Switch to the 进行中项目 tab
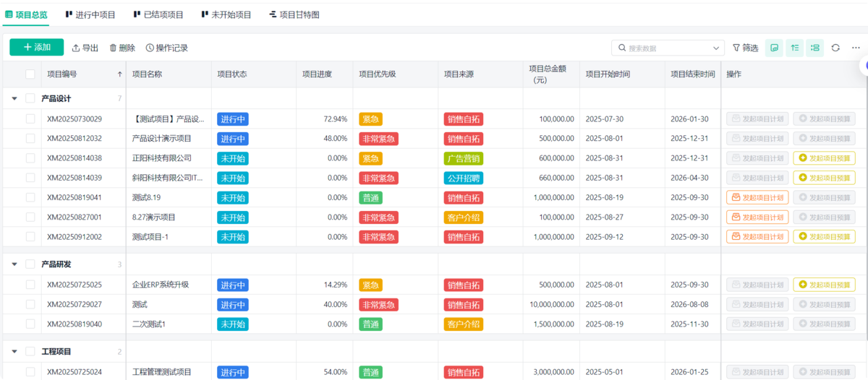This screenshot has width=868, height=380. coord(90,14)
